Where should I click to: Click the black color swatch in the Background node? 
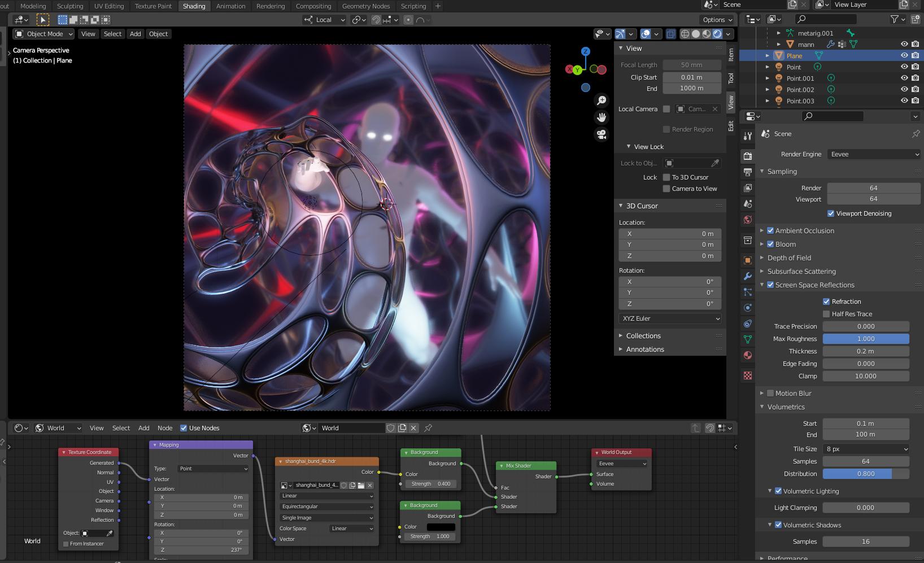pyautogui.click(x=441, y=526)
